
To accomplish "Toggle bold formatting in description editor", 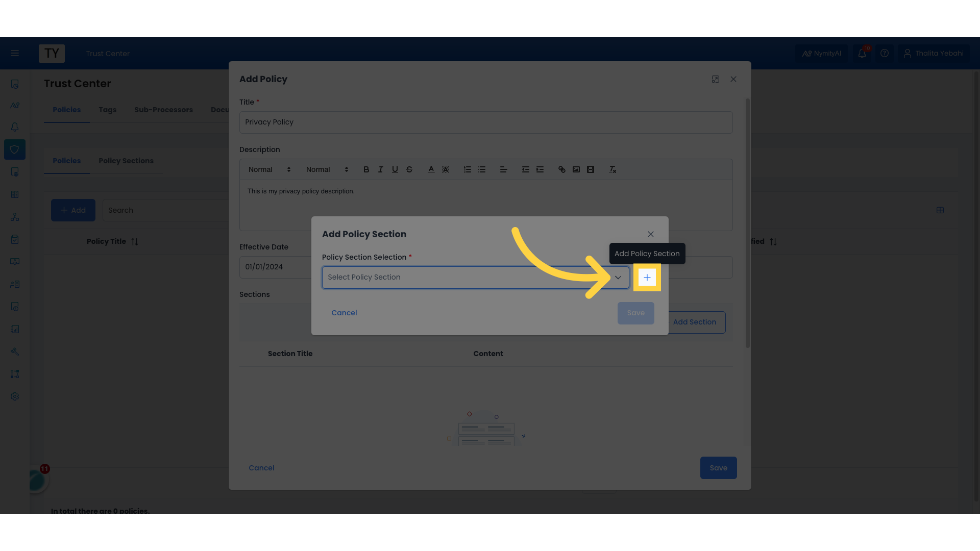I will (x=366, y=169).
